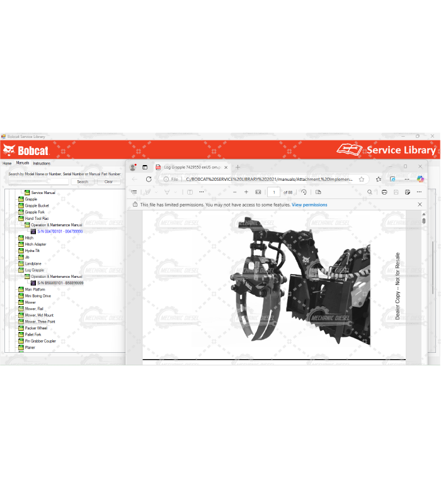The width and height of the screenshot is (441, 504).
Task: Switch to the Home tab
Action: (x=7, y=163)
